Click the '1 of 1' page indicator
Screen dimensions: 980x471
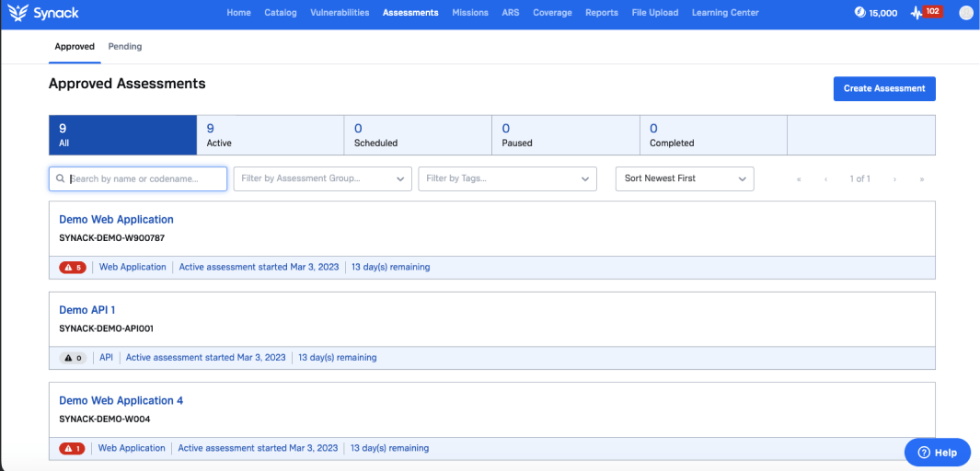(860, 179)
